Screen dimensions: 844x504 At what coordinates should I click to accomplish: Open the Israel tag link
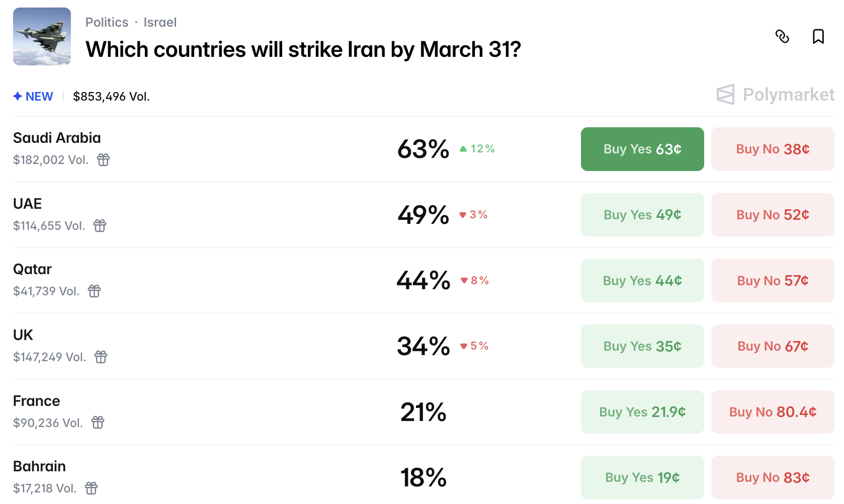click(x=160, y=23)
